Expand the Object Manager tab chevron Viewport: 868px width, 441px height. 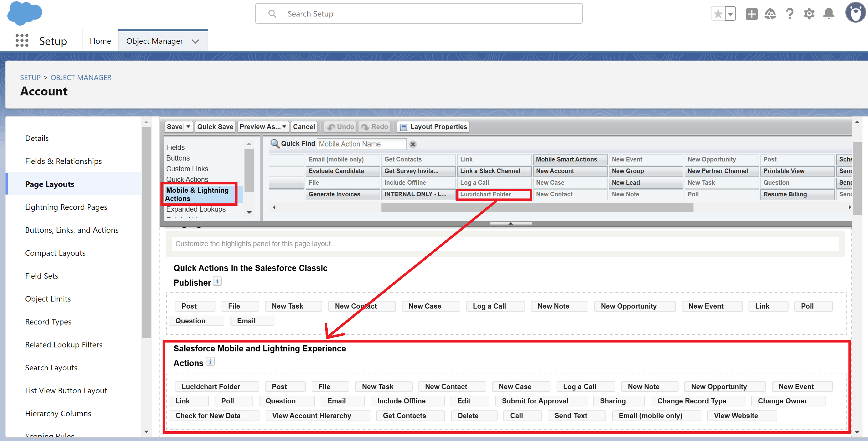(x=195, y=41)
